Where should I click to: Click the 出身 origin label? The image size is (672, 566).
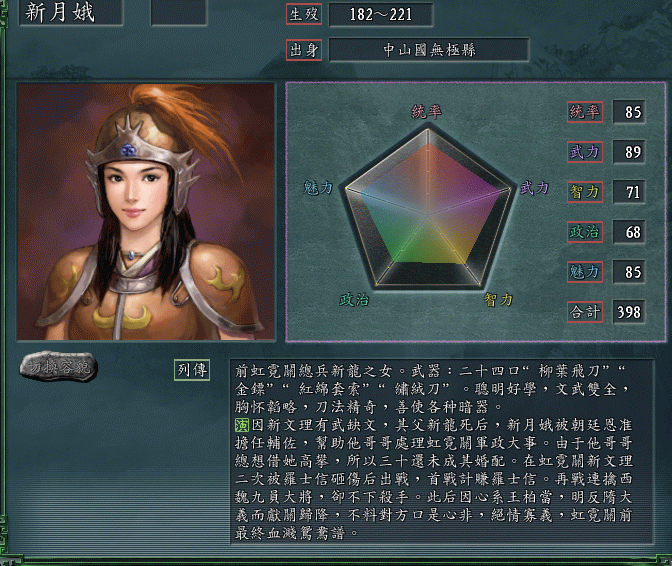click(304, 50)
